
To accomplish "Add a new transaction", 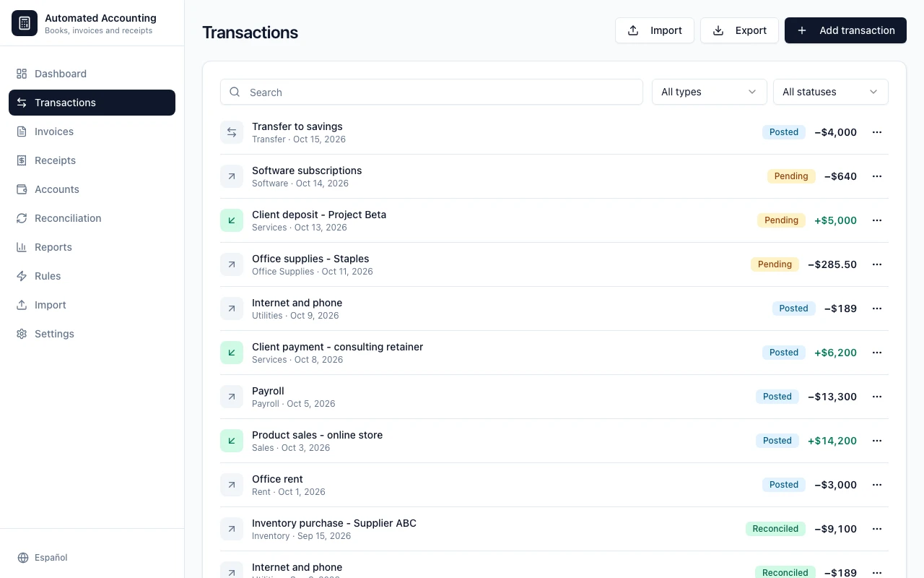I will [x=845, y=30].
